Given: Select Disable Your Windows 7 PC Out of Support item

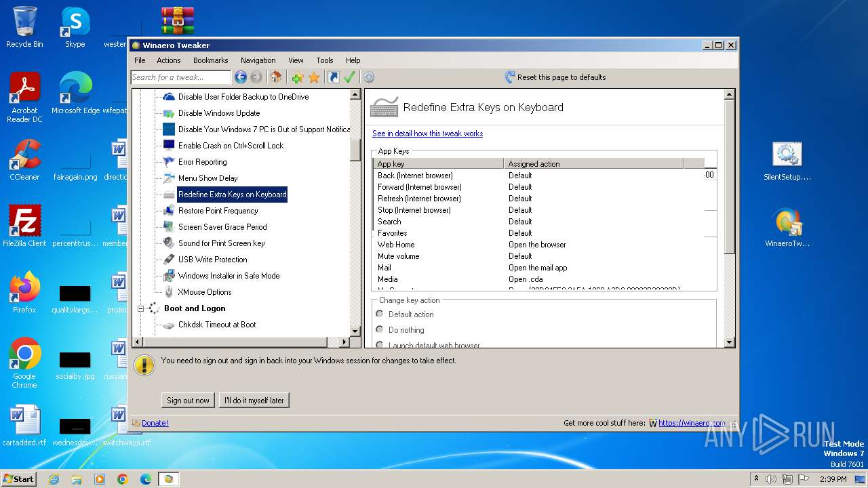Looking at the screenshot, I should click(x=264, y=129).
